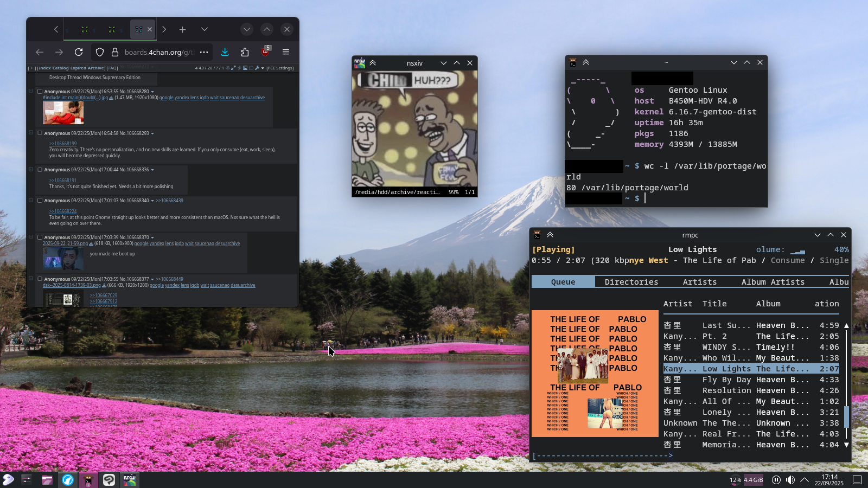Click the gallery image icon in 4chan header

click(245, 68)
